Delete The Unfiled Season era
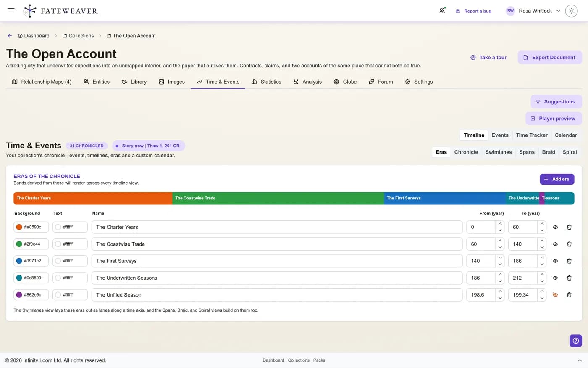This screenshot has height=368, width=588. pos(569,295)
